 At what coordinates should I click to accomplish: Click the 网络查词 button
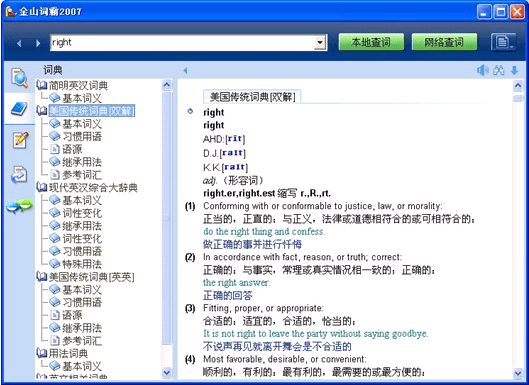point(444,42)
